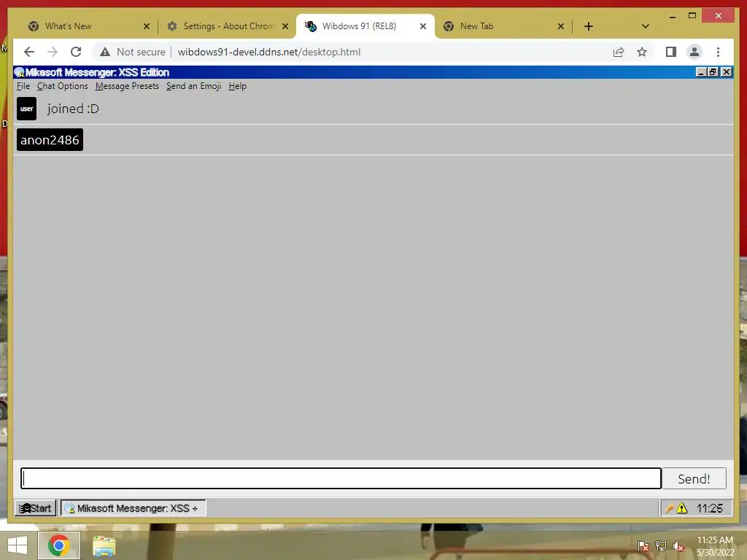747x560 pixels.
Task: Click the Send! button
Action: 694,478
